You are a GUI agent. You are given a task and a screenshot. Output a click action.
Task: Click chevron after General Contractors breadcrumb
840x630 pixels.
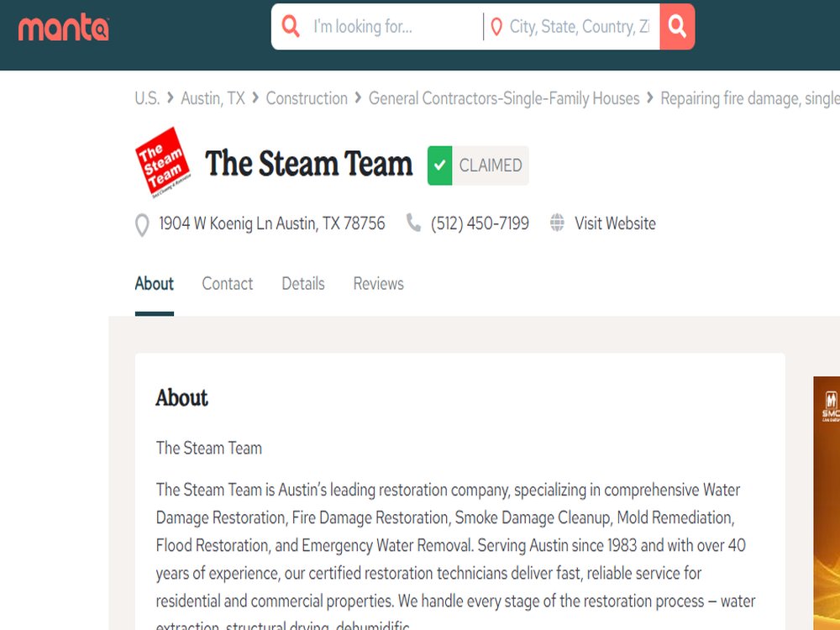click(650, 97)
